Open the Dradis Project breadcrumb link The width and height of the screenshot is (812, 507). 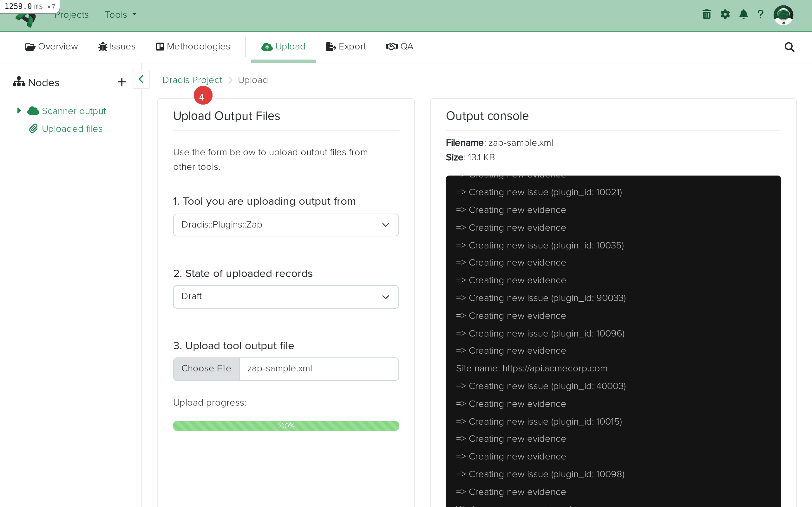click(x=192, y=80)
